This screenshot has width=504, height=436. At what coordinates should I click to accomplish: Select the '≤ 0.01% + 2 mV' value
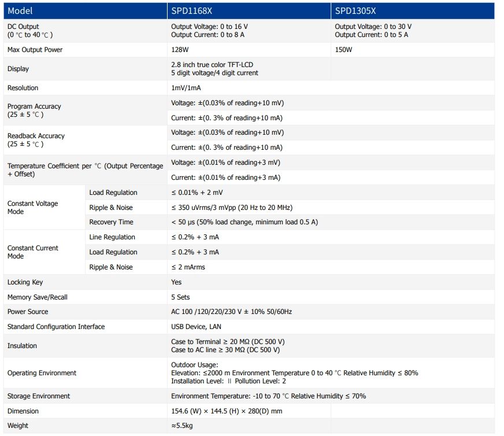(x=197, y=193)
